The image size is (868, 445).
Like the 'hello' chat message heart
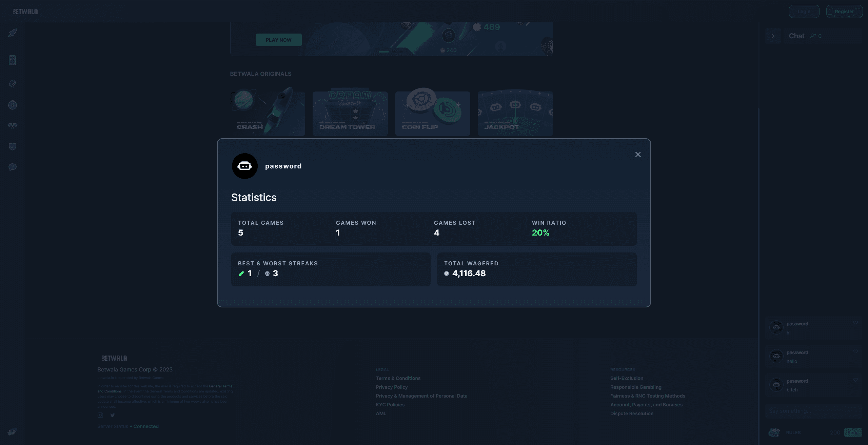(855, 351)
